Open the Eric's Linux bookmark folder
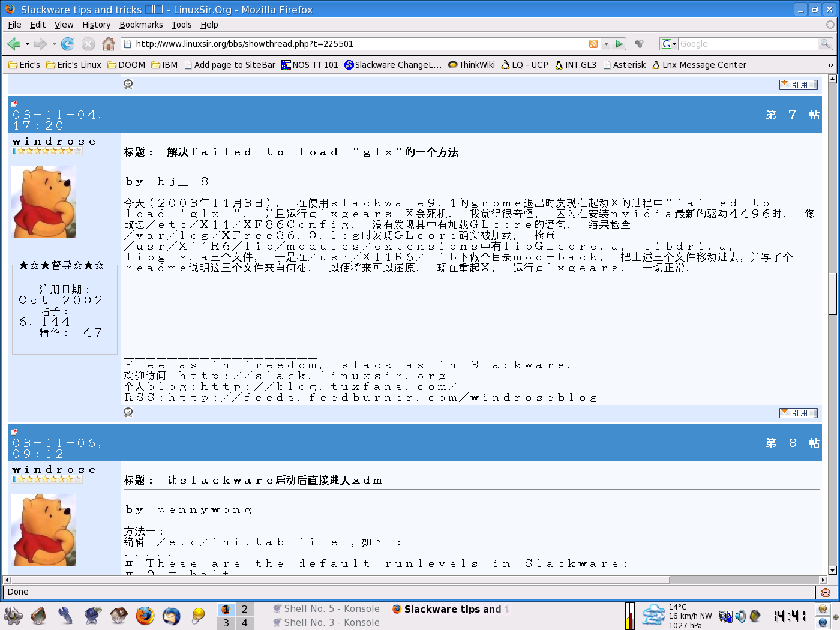 pos(74,65)
